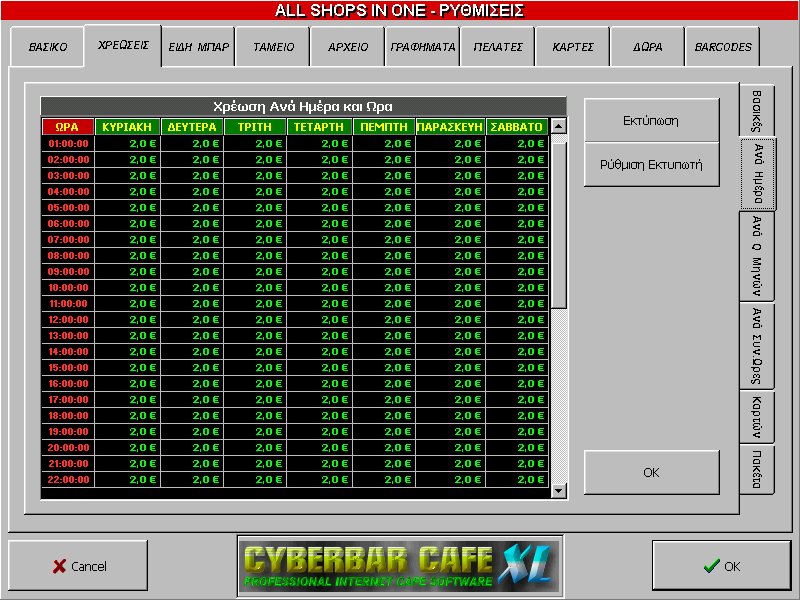Select the ΣΑΒΒΑΤΟ charge cell at 12:00:00
Image resolution: width=800 pixels, height=600 pixels.
pyautogui.click(x=517, y=319)
